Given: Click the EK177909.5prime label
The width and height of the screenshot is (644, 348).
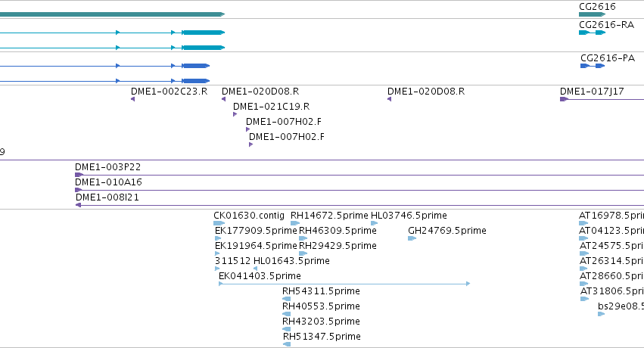Looking at the screenshot, I should (256, 231).
